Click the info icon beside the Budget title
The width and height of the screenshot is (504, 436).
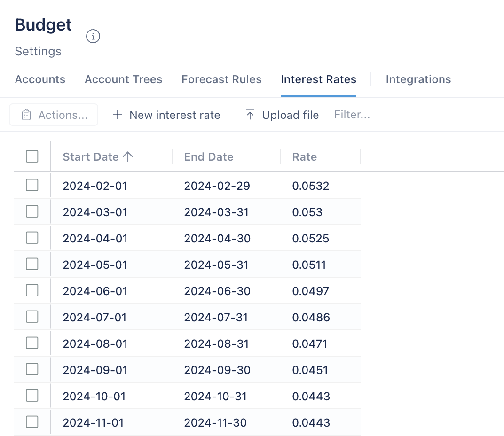93,36
